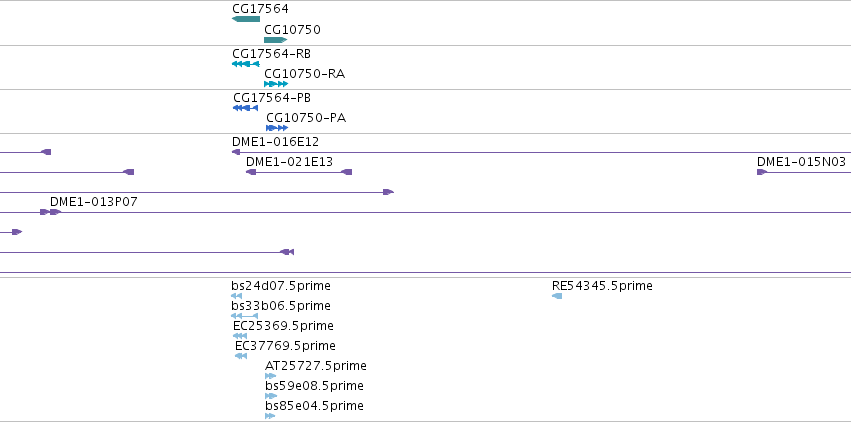Click the EC25369.5prime label text

coord(283,326)
